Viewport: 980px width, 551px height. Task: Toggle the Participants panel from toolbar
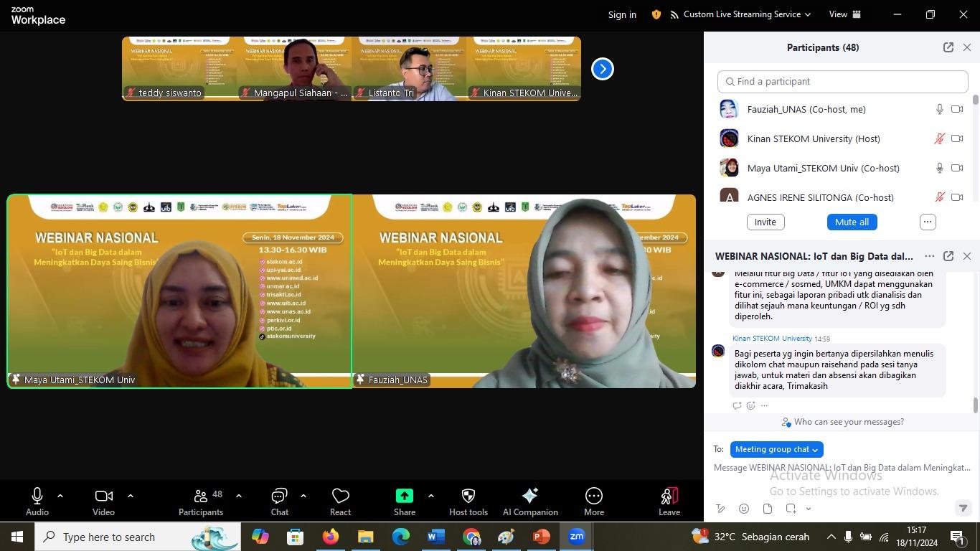201,501
